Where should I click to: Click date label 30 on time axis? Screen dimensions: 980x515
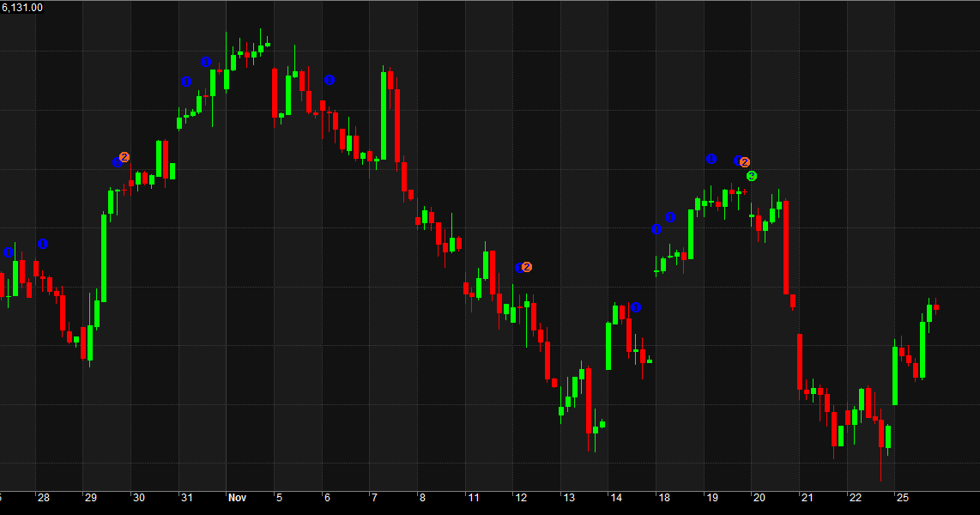tap(139, 498)
